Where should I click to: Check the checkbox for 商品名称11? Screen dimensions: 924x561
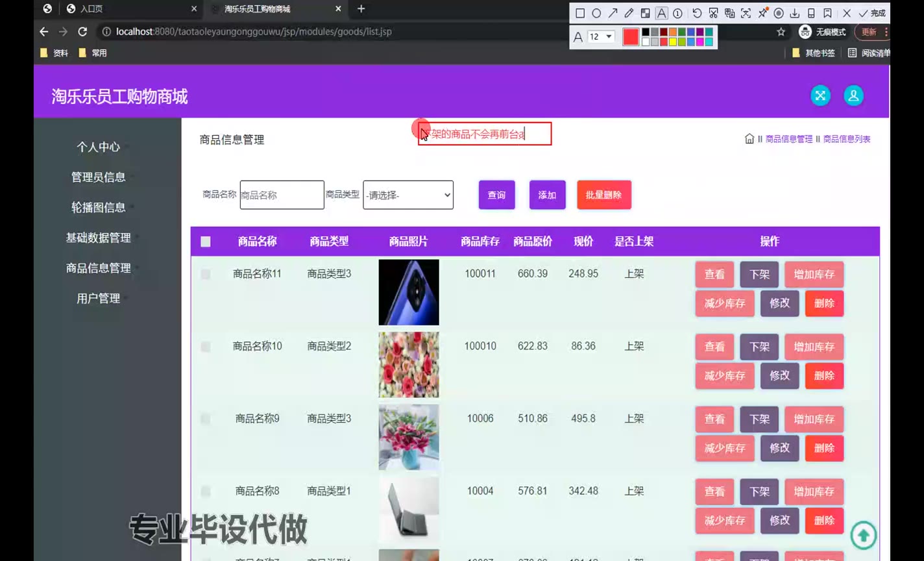tap(206, 275)
